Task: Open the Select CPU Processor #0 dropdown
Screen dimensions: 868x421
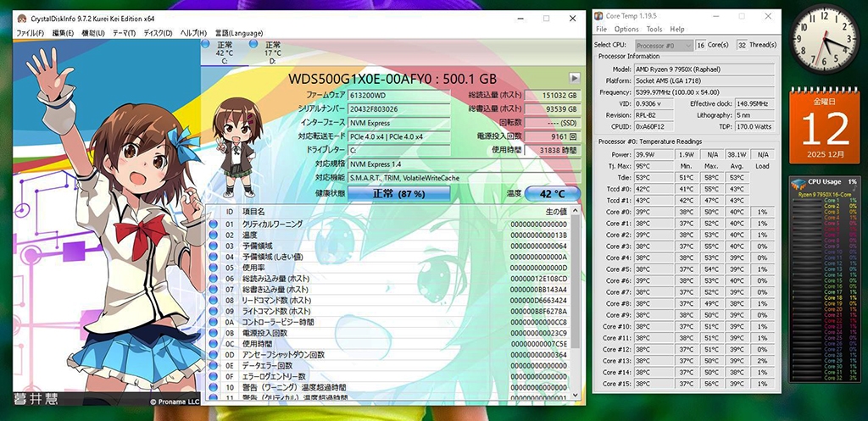Action: (x=664, y=46)
